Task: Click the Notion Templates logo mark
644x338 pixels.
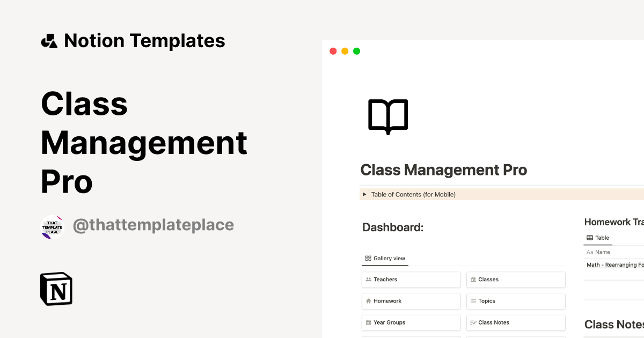Action: [49, 40]
